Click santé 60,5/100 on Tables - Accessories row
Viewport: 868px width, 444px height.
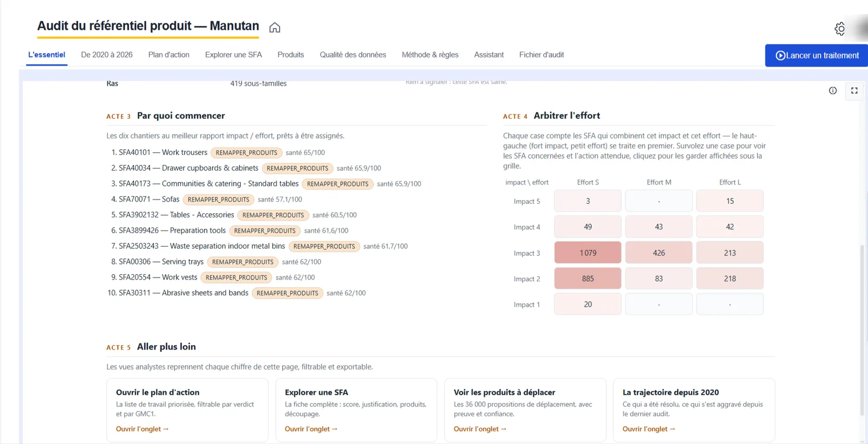[335, 215]
